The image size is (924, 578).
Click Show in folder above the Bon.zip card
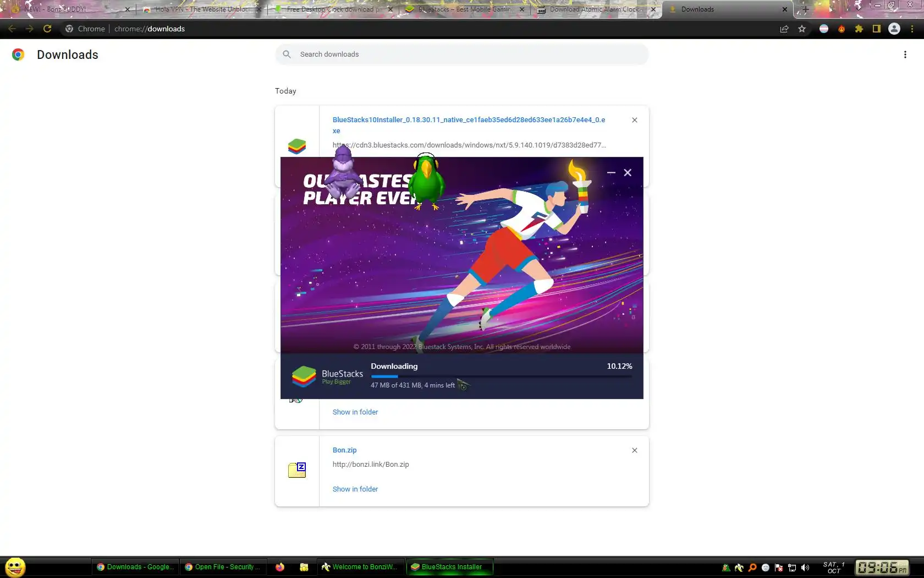[x=355, y=412]
